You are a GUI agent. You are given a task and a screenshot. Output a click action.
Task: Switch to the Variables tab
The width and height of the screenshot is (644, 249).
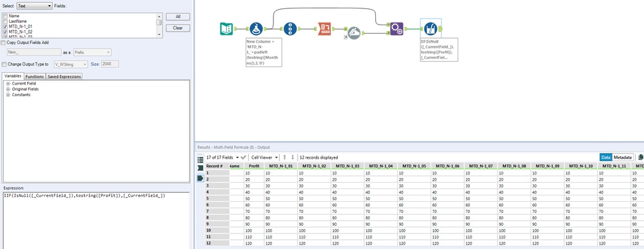pos(13,76)
